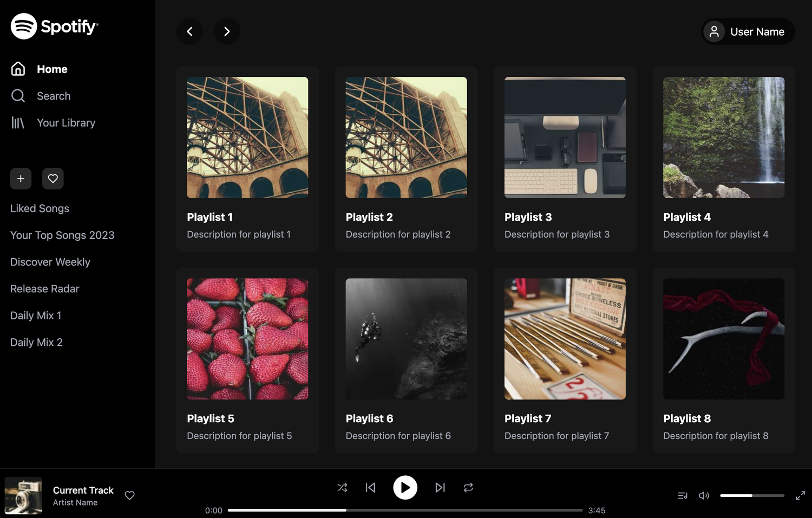
Task: Open Search in the sidebar
Action: pyautogui.click(x=53, y=96)
